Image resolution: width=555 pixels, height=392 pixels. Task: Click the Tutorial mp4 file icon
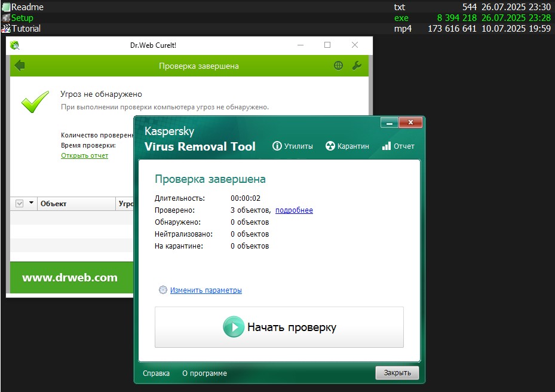pyautogui.click(x=5, y=29)
